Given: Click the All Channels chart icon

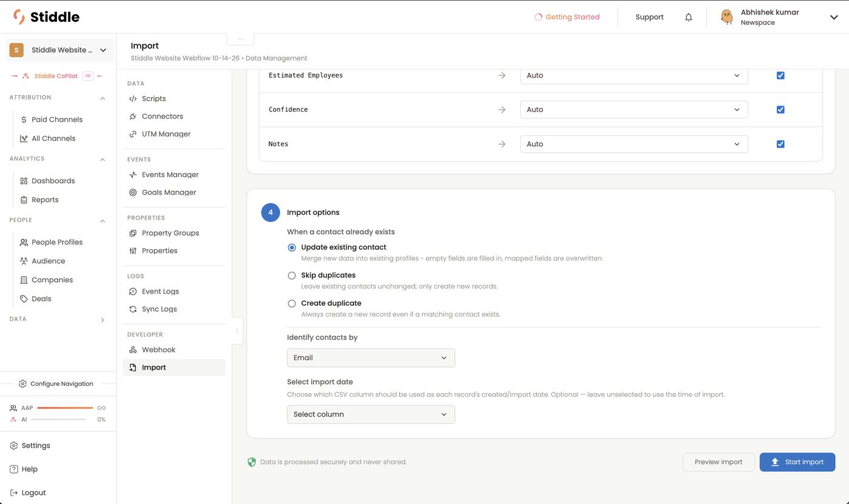Looking at the screenshot, I should (x=24, y=138).
